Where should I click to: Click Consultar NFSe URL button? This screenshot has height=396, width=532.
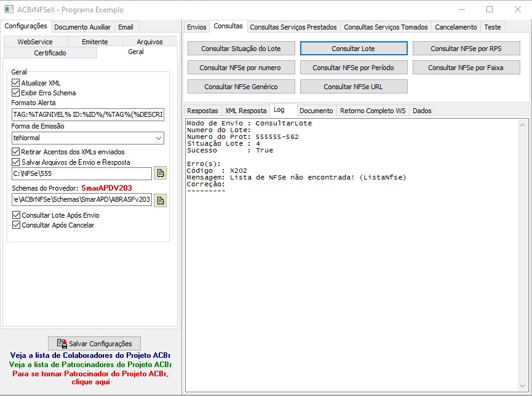click(x=354, y=87)
